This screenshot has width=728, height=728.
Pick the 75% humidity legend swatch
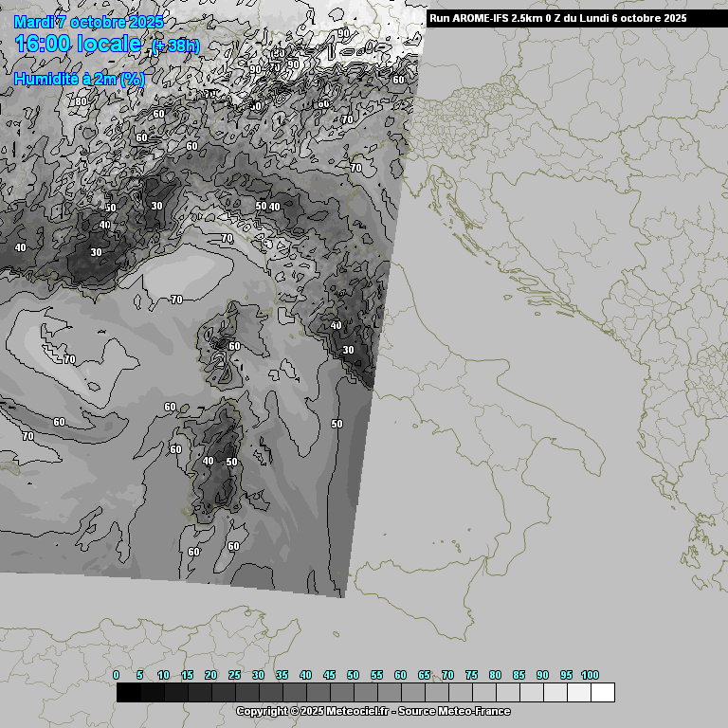(x=483, y=693)
